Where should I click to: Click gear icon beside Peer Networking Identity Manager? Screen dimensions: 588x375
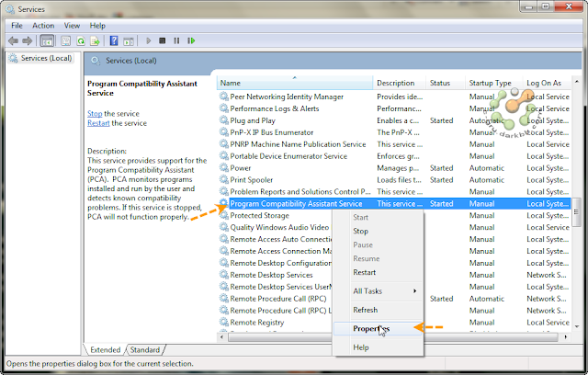click(224, 97)
